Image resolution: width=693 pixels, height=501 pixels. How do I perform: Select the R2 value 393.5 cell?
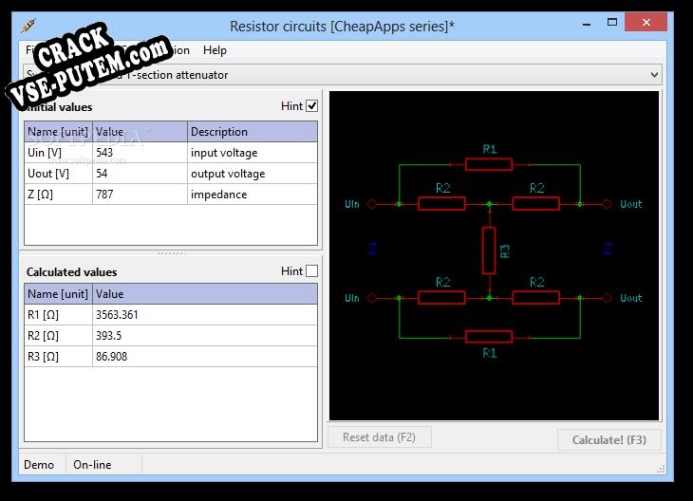click(205, 335)
